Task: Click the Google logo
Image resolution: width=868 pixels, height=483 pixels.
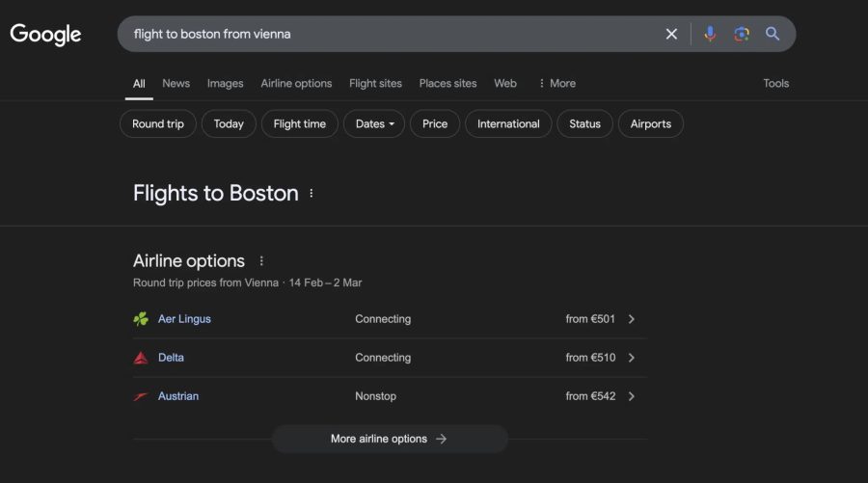Action: click(45, 35)
